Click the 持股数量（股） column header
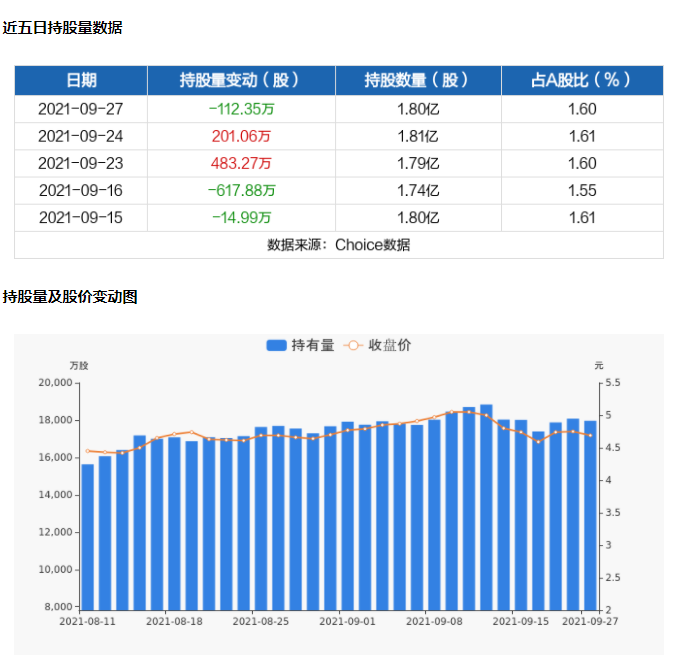 418,80
